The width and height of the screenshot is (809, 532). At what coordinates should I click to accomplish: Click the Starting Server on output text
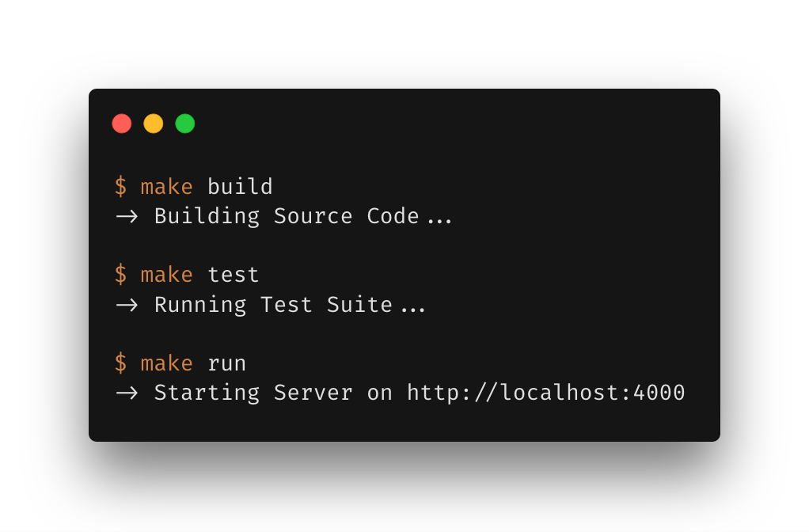click(273, 393)
